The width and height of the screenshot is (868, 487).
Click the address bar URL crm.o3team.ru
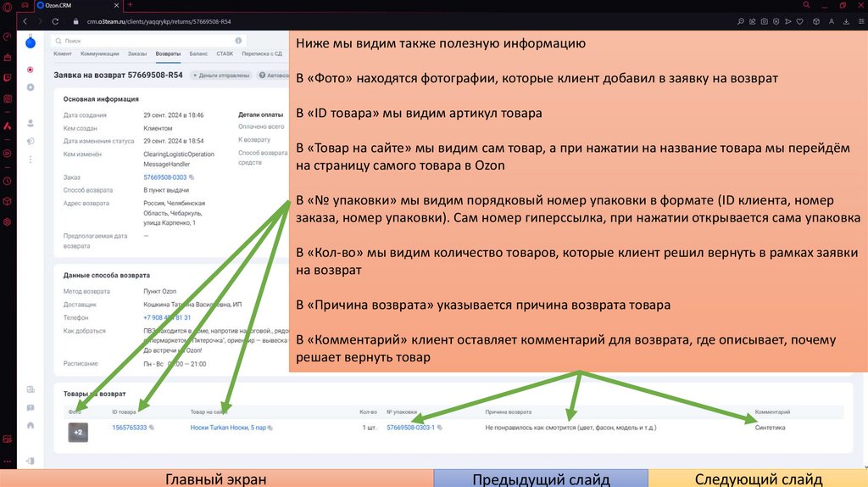[159, 21]
